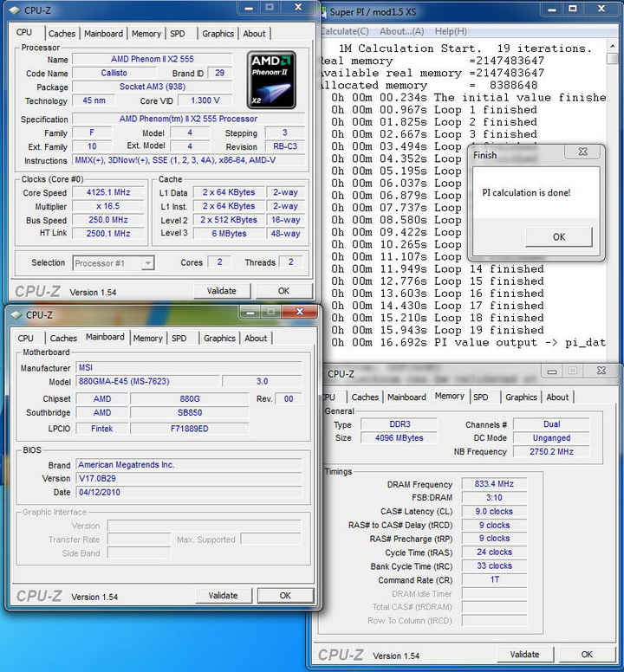Open Graphics tab in Memory CPU-Z window
The width and height of the screenshot is (624, 672).
coord(521,397)
